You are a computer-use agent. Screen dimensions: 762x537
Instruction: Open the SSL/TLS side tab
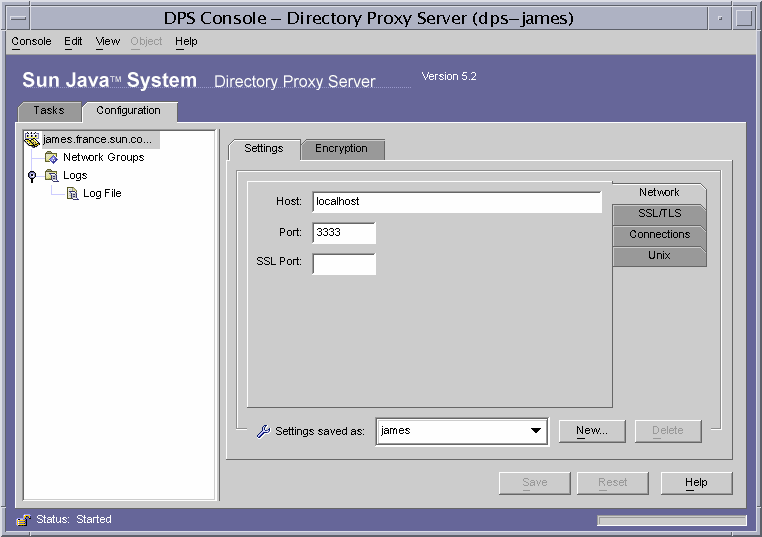[659, 213]
